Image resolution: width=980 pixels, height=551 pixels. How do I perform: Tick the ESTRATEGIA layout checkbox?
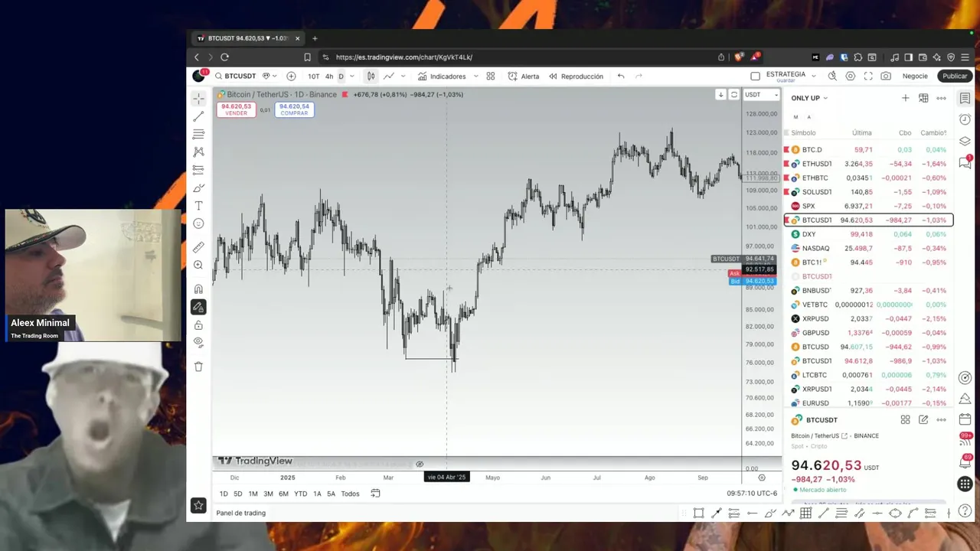pyautogui.click(x=755, y=76)
